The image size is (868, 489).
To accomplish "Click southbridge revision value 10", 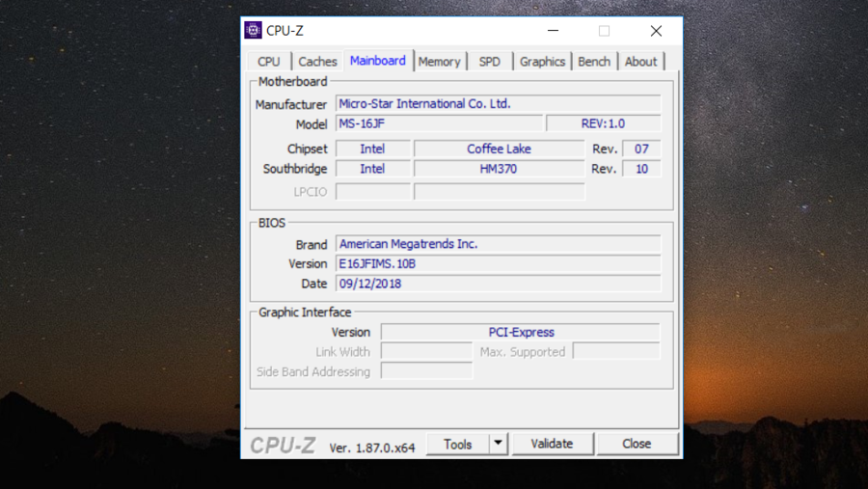I will pyautogui.click(x=641, y=169).
